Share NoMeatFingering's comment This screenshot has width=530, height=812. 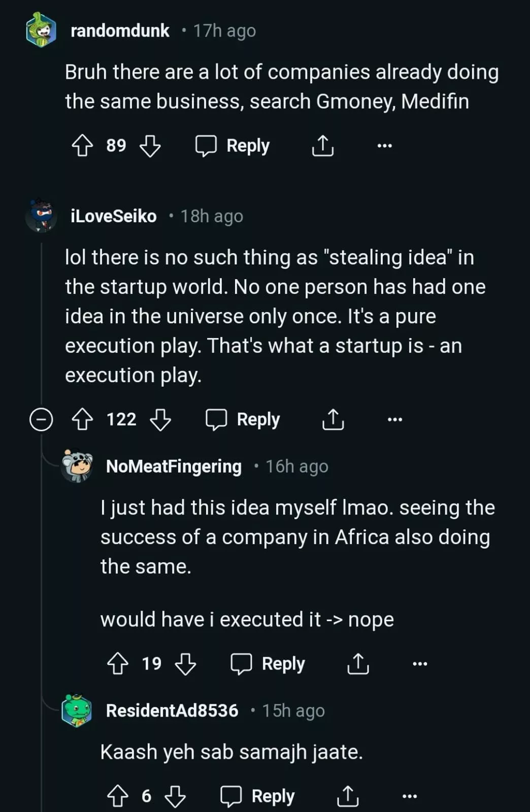coord(358,664)
